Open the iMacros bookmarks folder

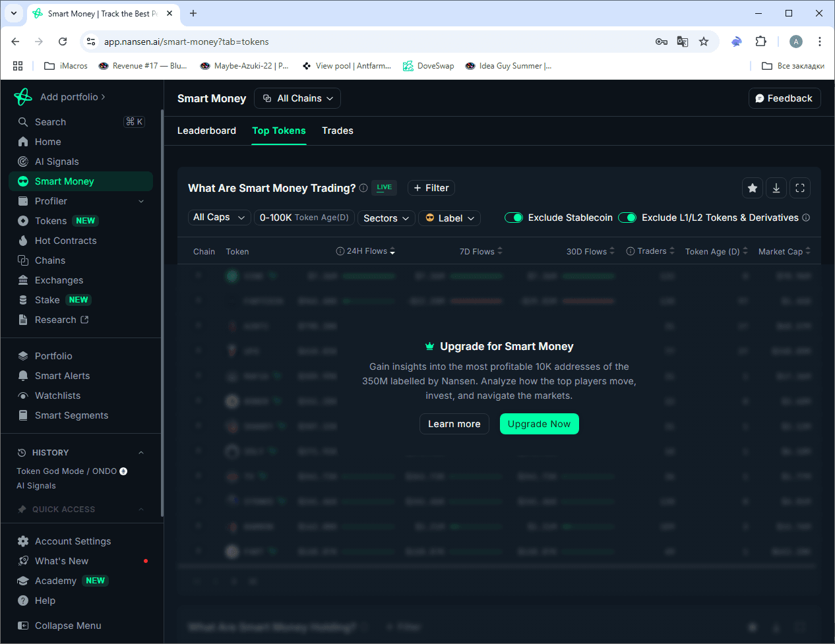pos(66,66)
